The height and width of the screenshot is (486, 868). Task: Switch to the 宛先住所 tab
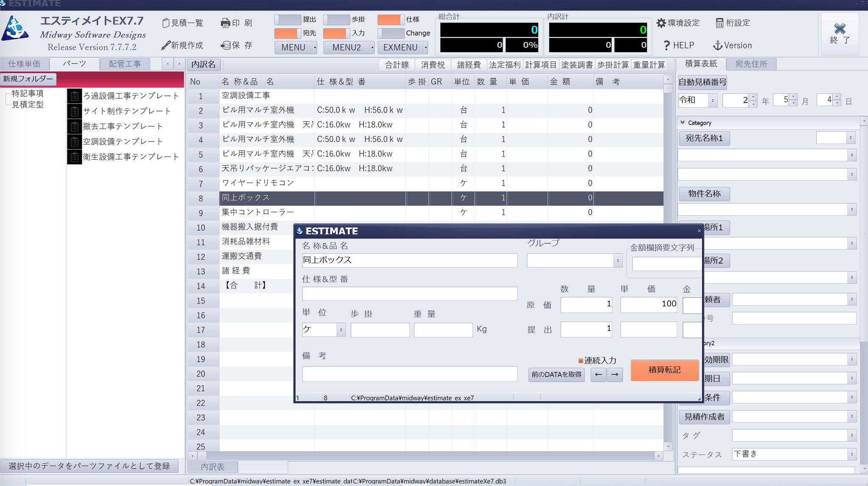[751, 64]
